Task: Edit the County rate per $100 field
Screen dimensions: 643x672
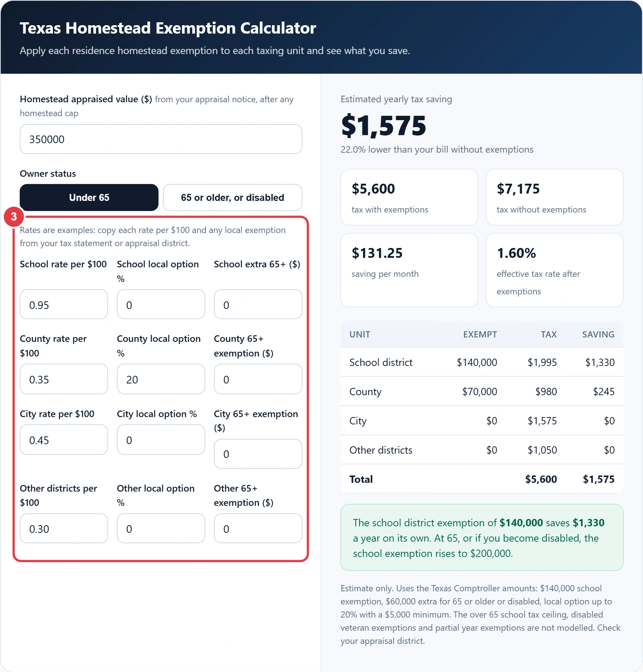Action: [x=64, y=379]
